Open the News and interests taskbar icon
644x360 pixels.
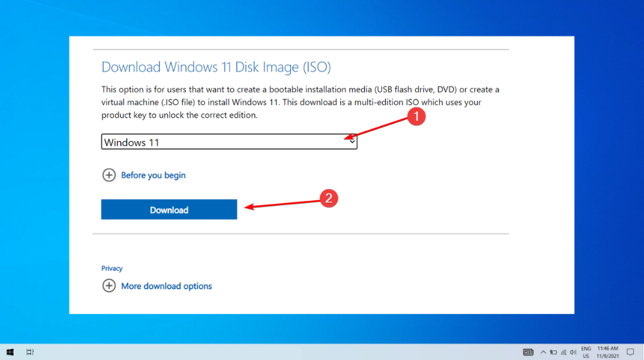tap(528, 352)
